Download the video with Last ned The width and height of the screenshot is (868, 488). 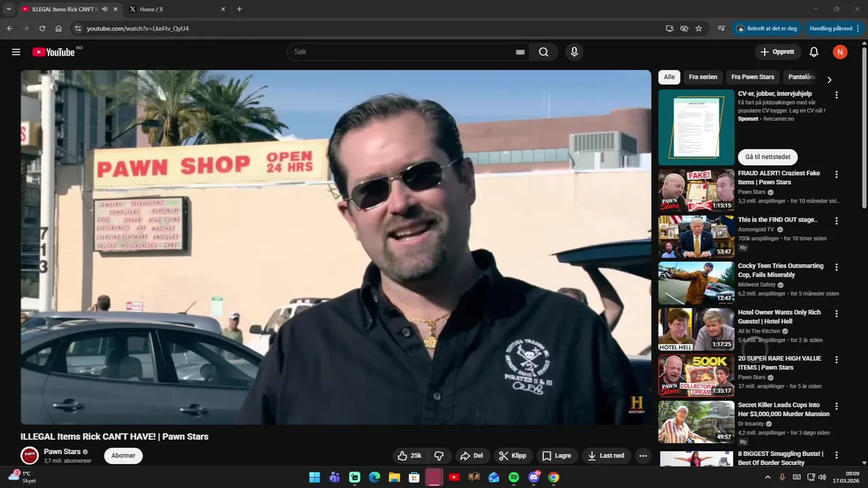pos(606,455)
